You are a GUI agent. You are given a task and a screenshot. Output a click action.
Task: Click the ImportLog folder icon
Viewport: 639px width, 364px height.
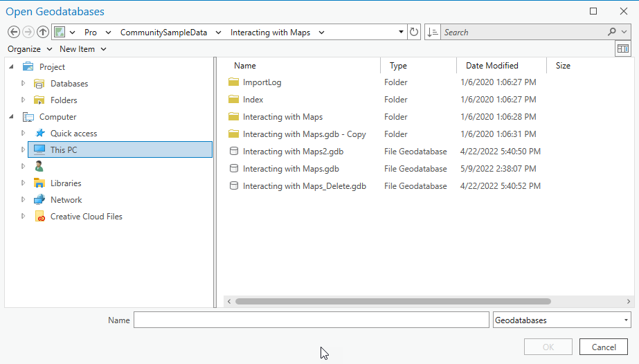pos(233,82)
